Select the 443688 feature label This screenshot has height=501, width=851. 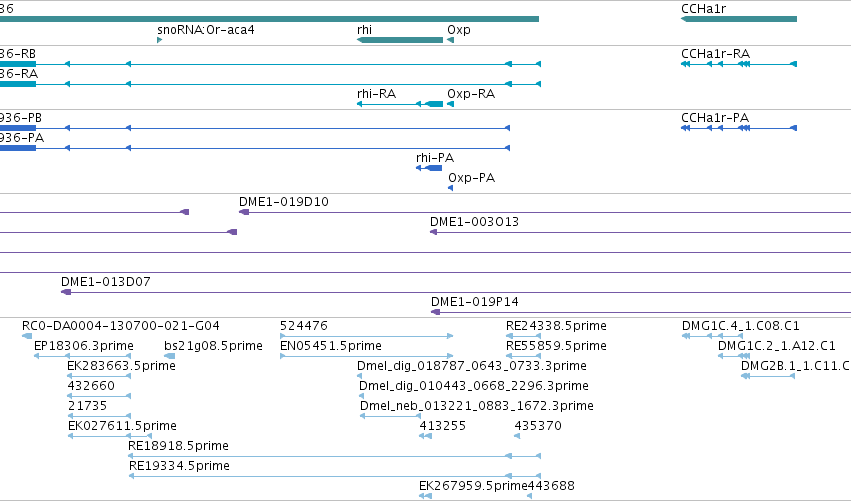[551, 486]
